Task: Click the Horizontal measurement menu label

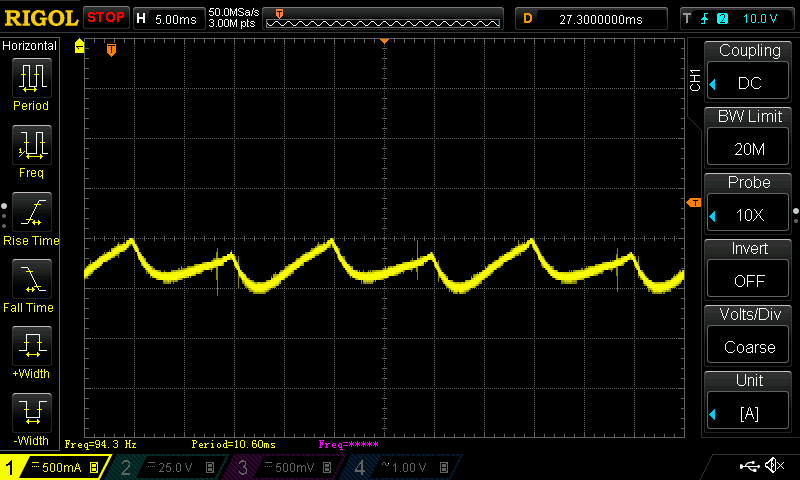Action: (30, 46)
